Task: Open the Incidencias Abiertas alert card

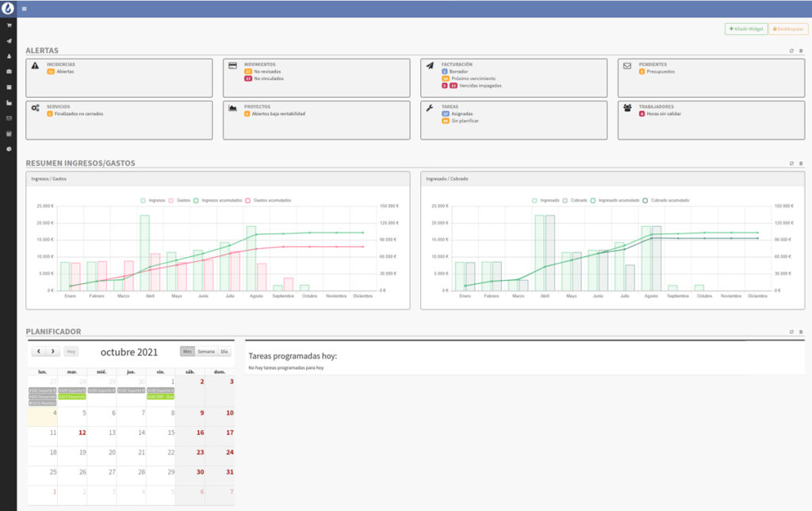Action: [x=119, y=77]
